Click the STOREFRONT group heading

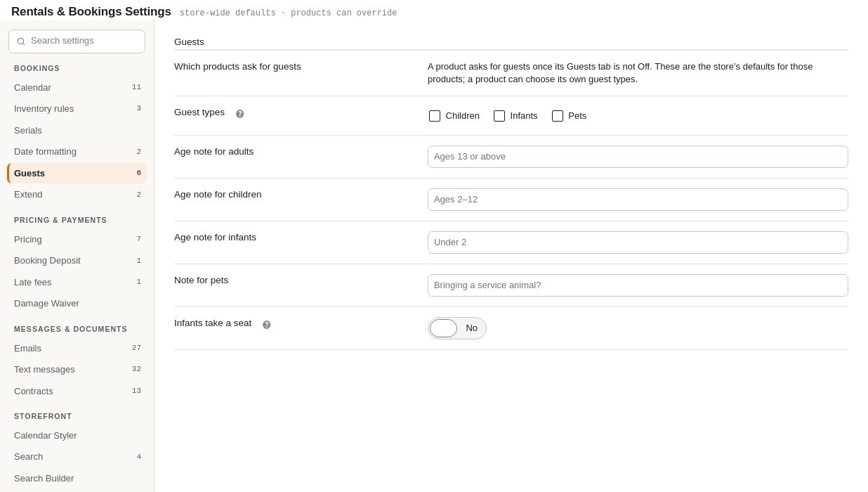click(x=43, y=417)
